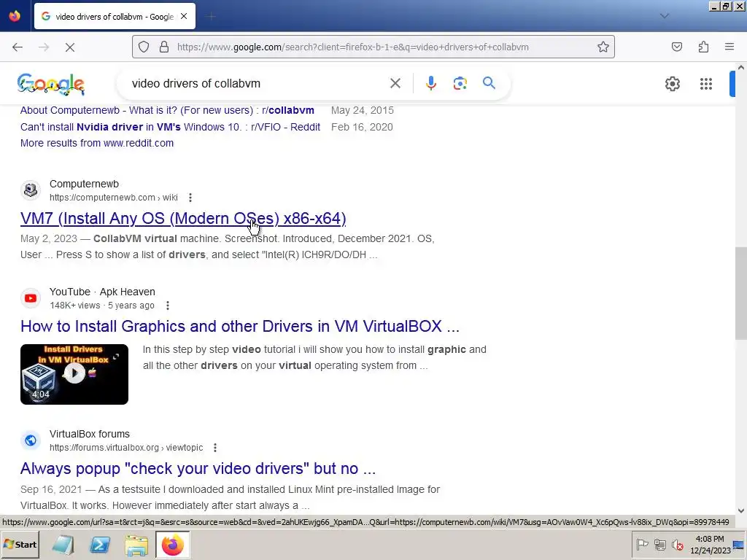This screenshot has width=747, height=560.
Task: Click 'YouTube · Apk Heaven' source text
Action: [102, 292]
